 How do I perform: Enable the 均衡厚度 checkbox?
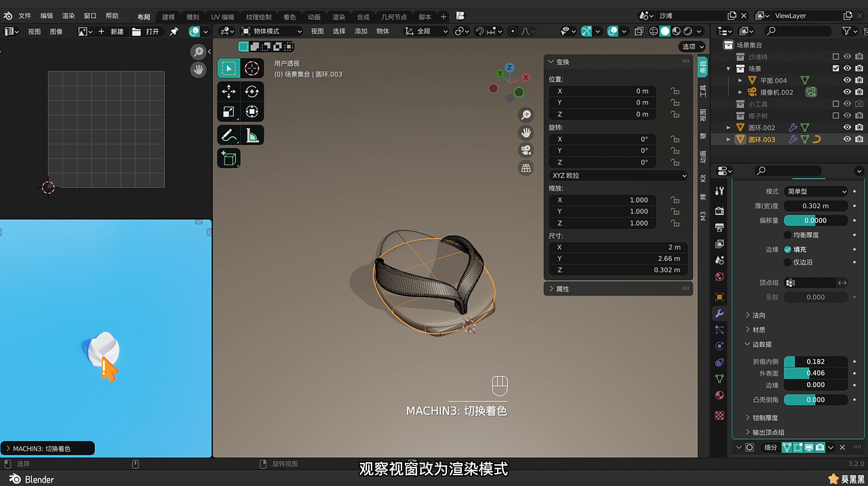pyautogui.click(x=787, y=235)
